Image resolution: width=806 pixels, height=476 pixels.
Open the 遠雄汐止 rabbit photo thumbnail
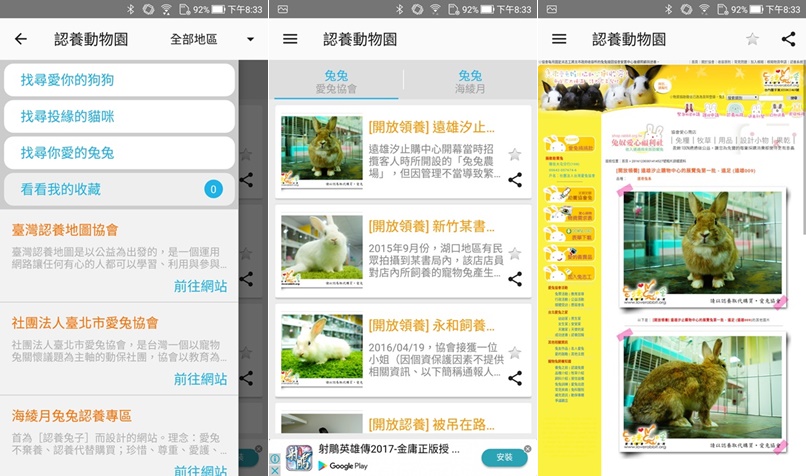322,152
